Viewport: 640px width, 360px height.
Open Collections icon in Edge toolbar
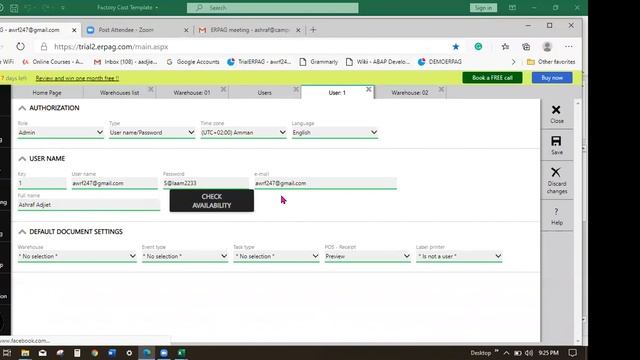[526, 47]
